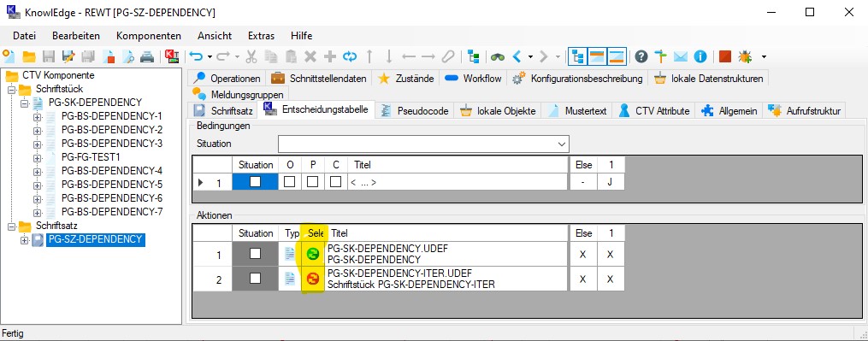868x341 pixels.
Task: Switch to the Pseudocode tab
Action: coord(415,111)
